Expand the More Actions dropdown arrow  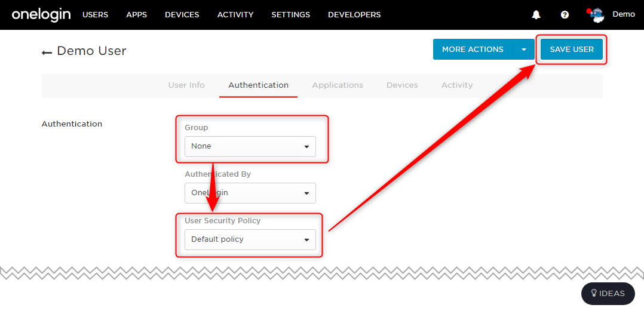(524, 50)
